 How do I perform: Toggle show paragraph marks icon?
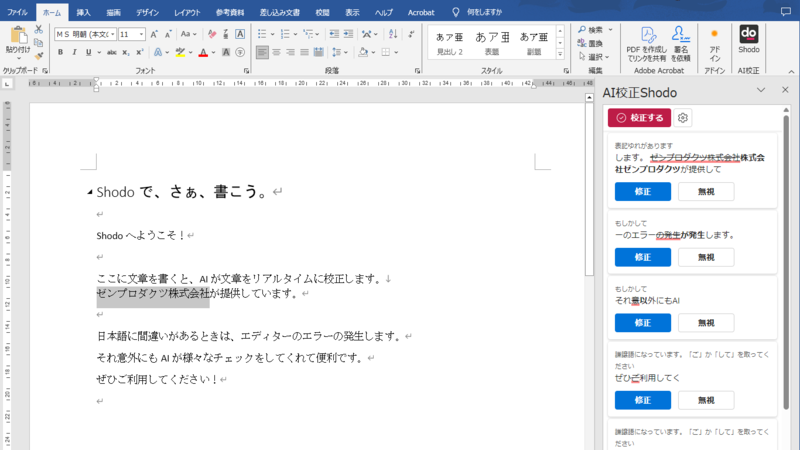pyautogui.click(x=411, y=34)
